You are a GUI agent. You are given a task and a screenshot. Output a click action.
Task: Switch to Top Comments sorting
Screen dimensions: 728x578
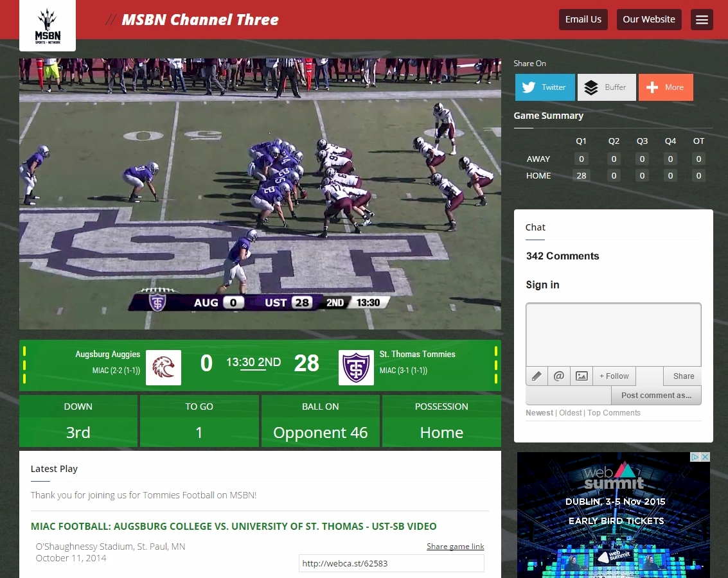pyautogui.click(x=614, y=413)
